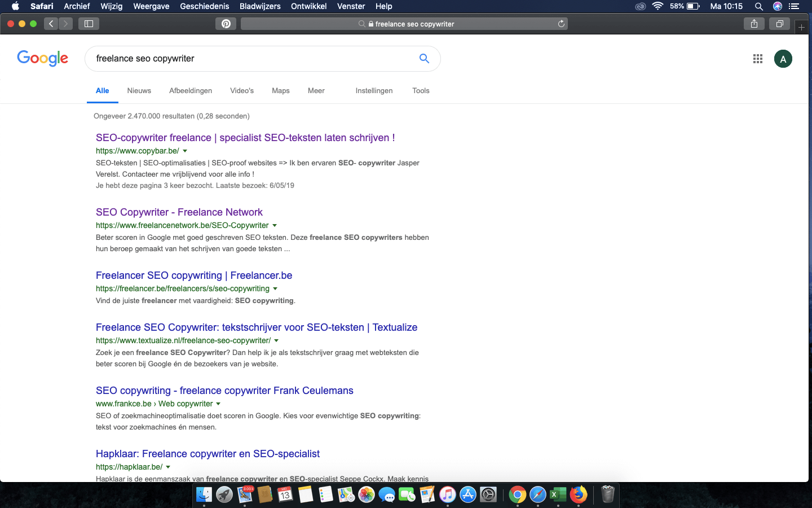Open Excel in the dock
This screenshot has height=508, width=812.
click(x=558, y=495)
